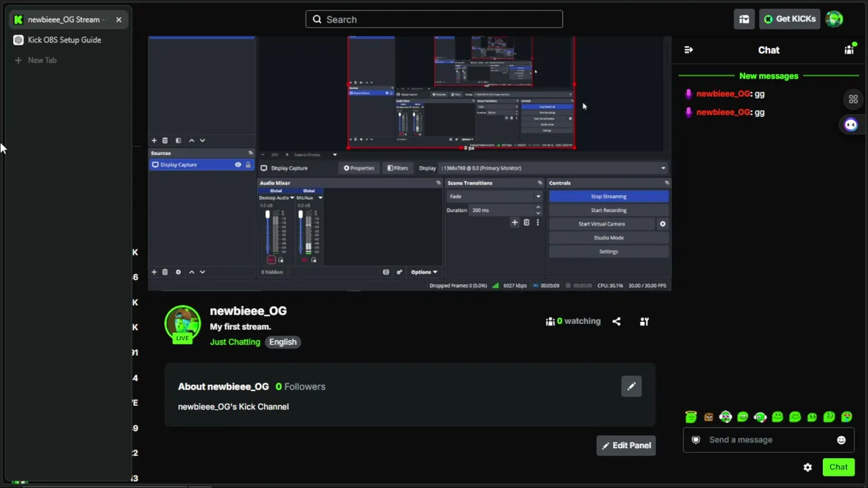
Task: Click the round robot icon at chat edge
Action: 850,125
